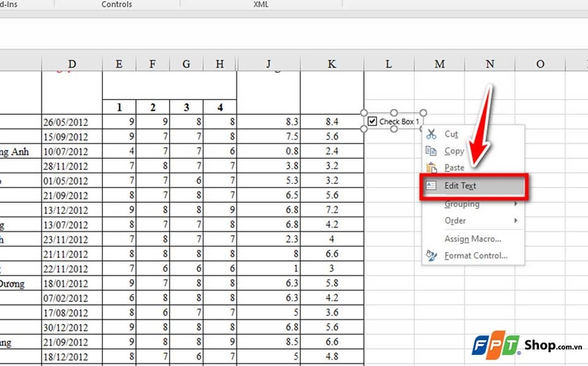Click the date cell 15/09/2012

72,137
